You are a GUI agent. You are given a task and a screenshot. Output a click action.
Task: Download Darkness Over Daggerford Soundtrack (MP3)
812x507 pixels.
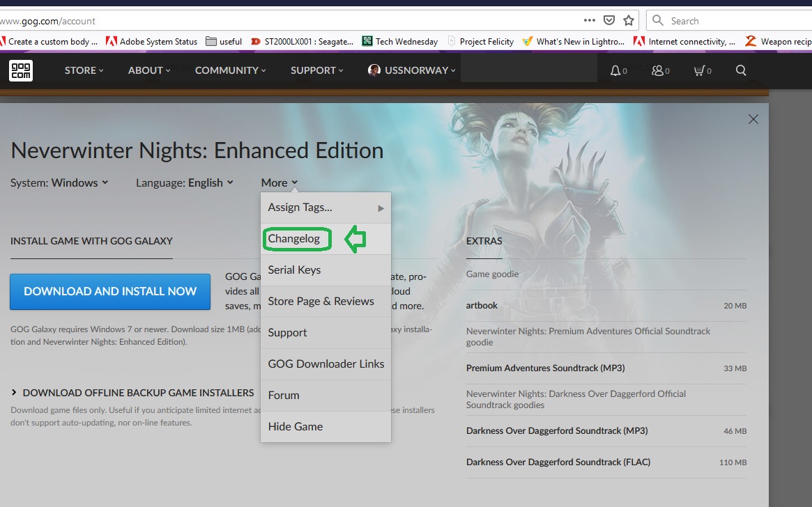pos(606,431)
